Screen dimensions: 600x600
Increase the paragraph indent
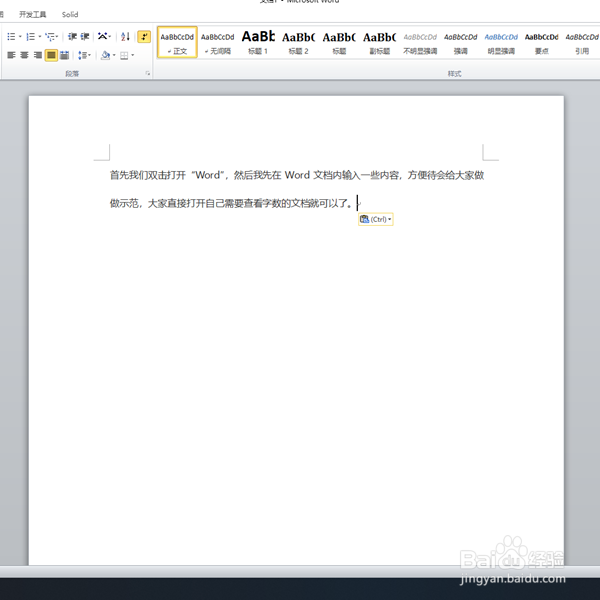pyautogui.click(x=85, y=36)
